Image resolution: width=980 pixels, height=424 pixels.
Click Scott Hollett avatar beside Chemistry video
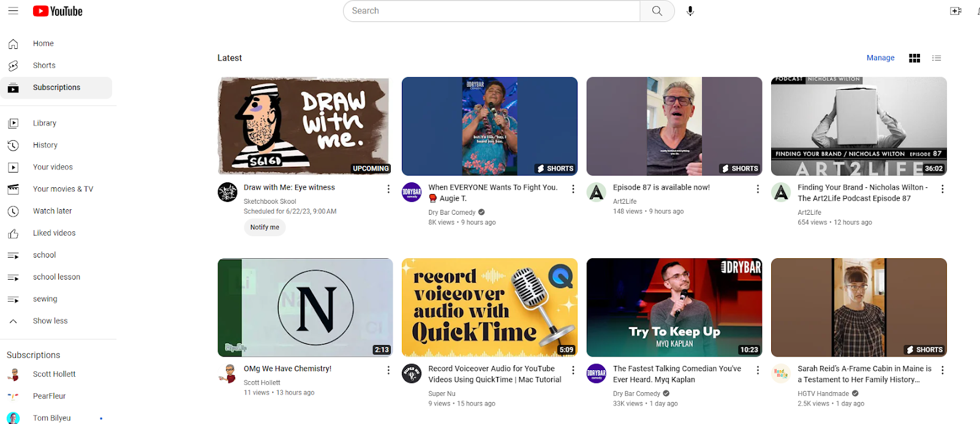(228, 373)
